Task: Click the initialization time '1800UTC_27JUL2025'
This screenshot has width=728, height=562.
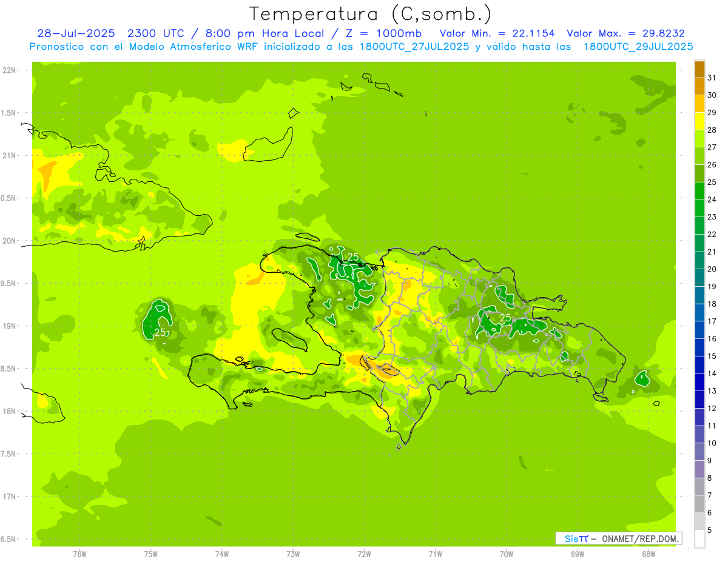Action: point(411,47)
